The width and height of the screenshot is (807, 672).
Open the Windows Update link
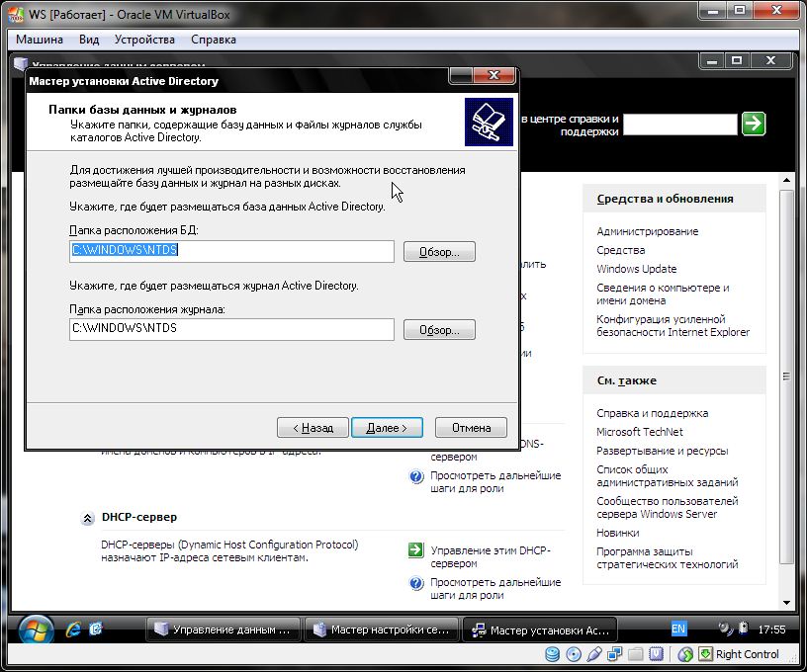637,269
